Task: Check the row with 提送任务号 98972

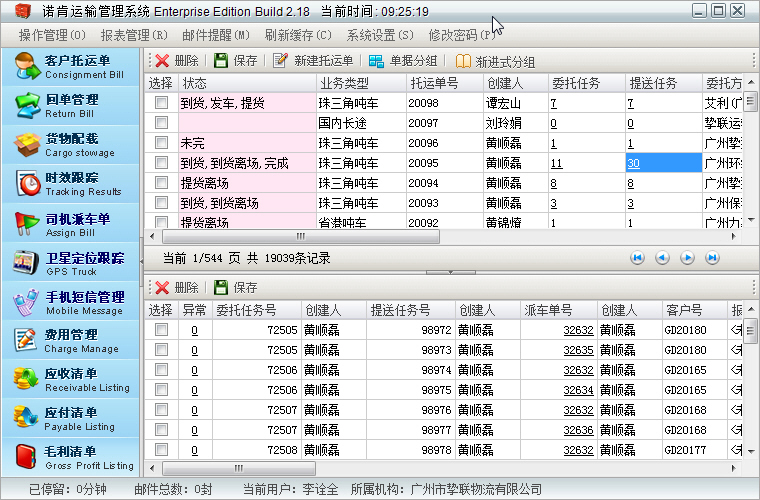Action: click(x=161, y=330)
